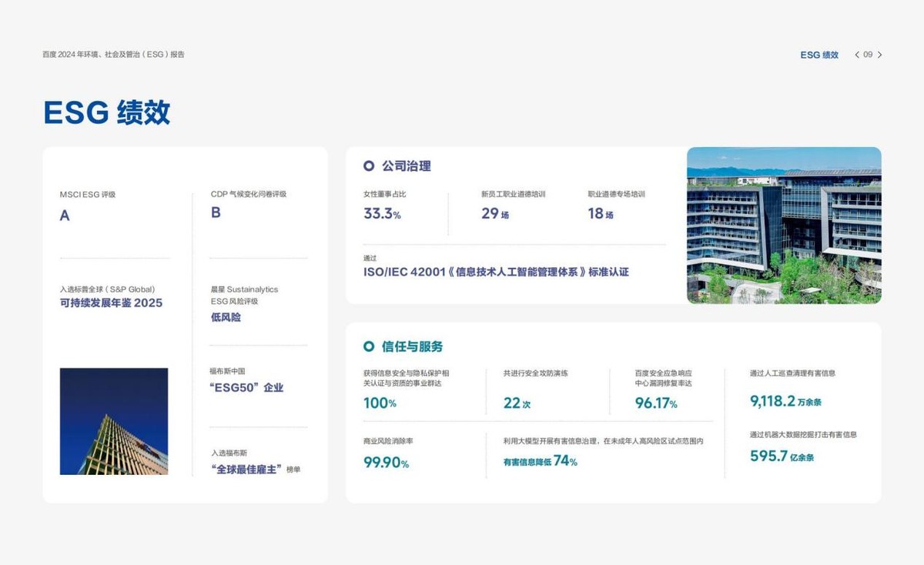Open the skyscraper photo in the left card
Image resolution: width=924 pixels, height=565 pixels.
[114, 421]
